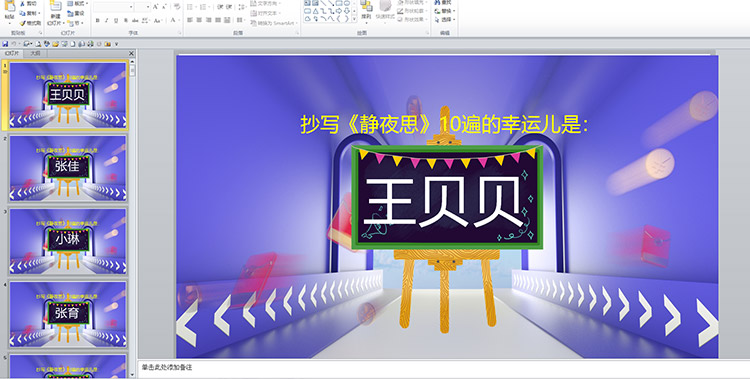This screenshot has height=379, width=750.
Task: Select the 张佳 slide thumbnail
Action: (x=68, y=168)
